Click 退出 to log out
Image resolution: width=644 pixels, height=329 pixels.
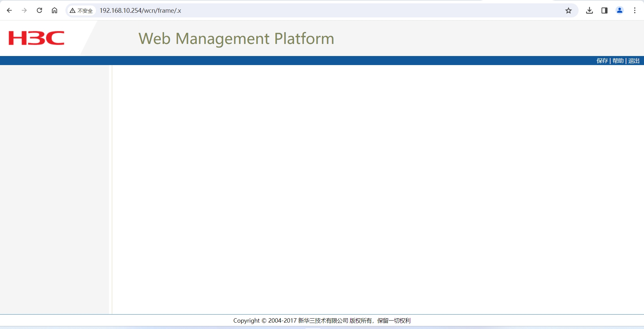tap(634, 61)
